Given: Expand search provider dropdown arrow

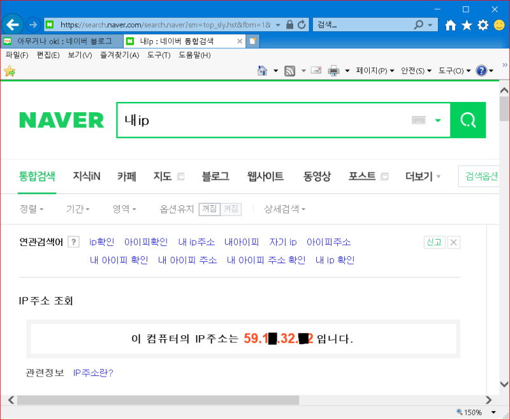Looking at the screenshot, I should [x=430, y=25].
